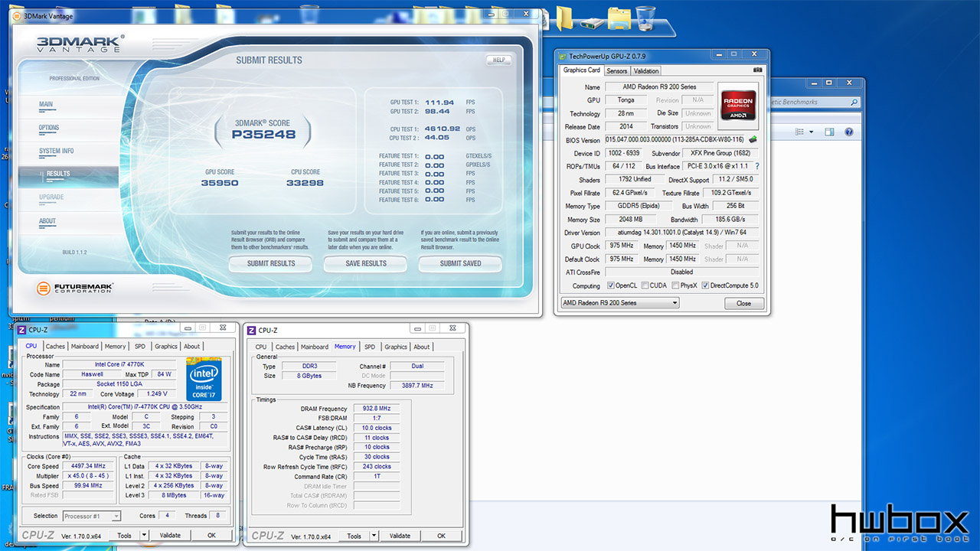Switch to the Sensors tab in GPU-Z
Viewport: 980px width, 551px height.
point(617,70)
